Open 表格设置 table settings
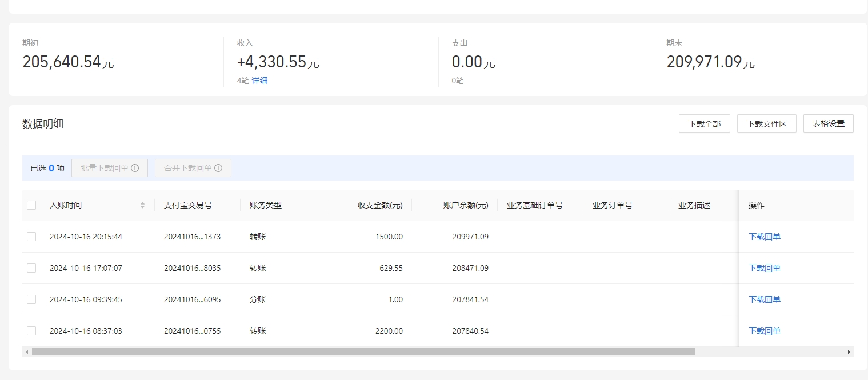 [828, 123]
